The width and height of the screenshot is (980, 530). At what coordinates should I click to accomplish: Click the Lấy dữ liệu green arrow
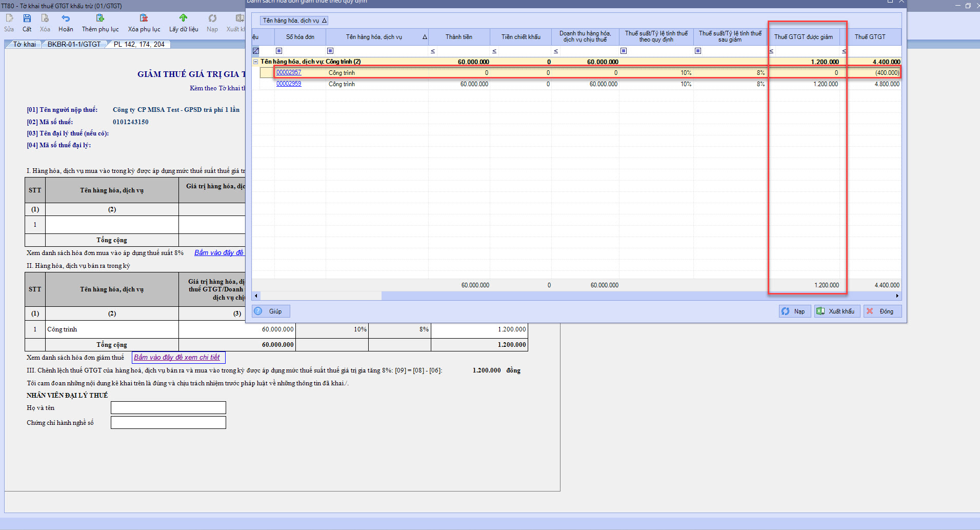pos(184,18)
